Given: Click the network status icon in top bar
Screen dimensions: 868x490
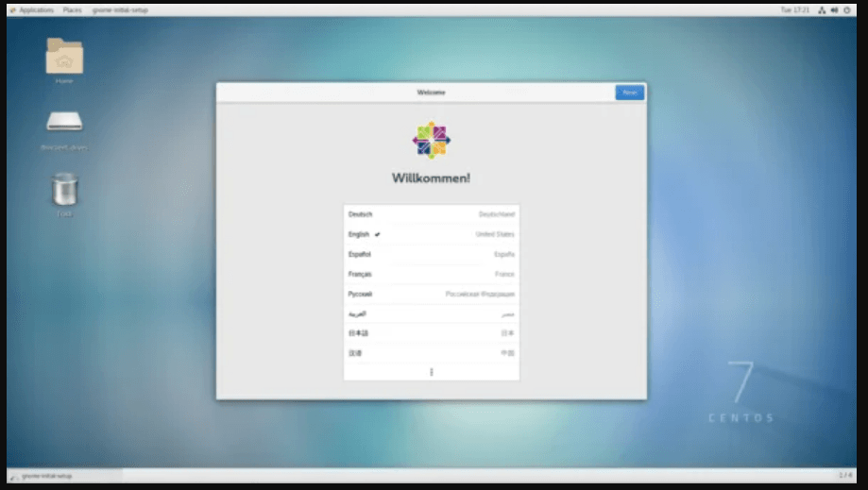Looking at the screenshot, I should click(823, 10).
